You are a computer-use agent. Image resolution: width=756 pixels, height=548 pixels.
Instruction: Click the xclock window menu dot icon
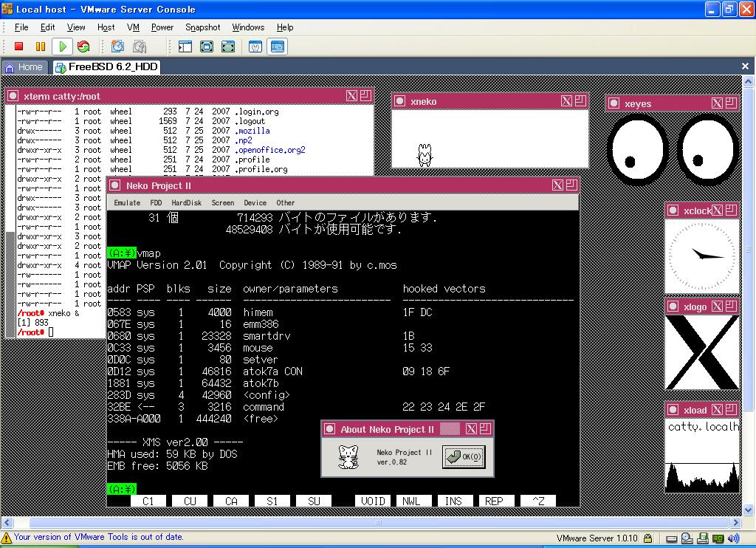(673, 210)
